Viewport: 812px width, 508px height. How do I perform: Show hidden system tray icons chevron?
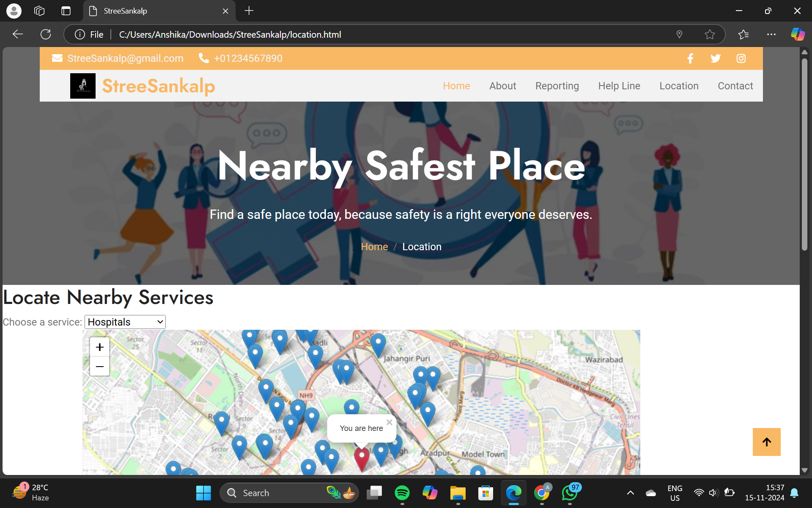click(630, 493)
